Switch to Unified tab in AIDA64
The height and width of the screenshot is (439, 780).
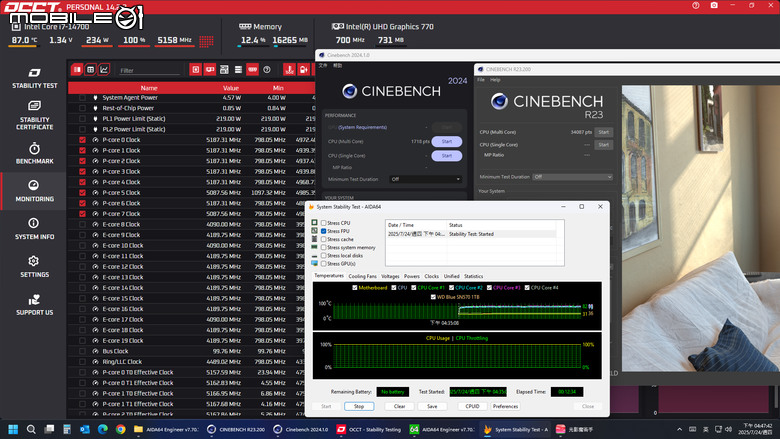click(451, 276)
